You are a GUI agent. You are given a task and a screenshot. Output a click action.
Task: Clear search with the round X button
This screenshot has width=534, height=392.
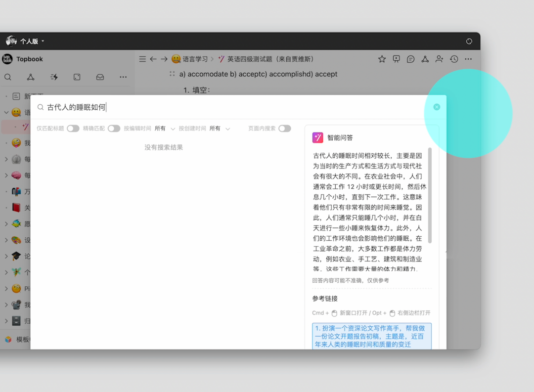[x=437, y=107]
